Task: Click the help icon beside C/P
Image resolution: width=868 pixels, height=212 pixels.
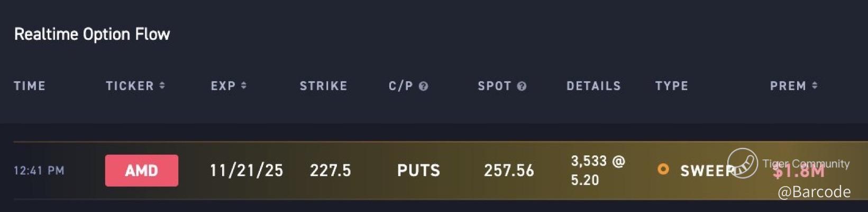Action: (423, 86)
